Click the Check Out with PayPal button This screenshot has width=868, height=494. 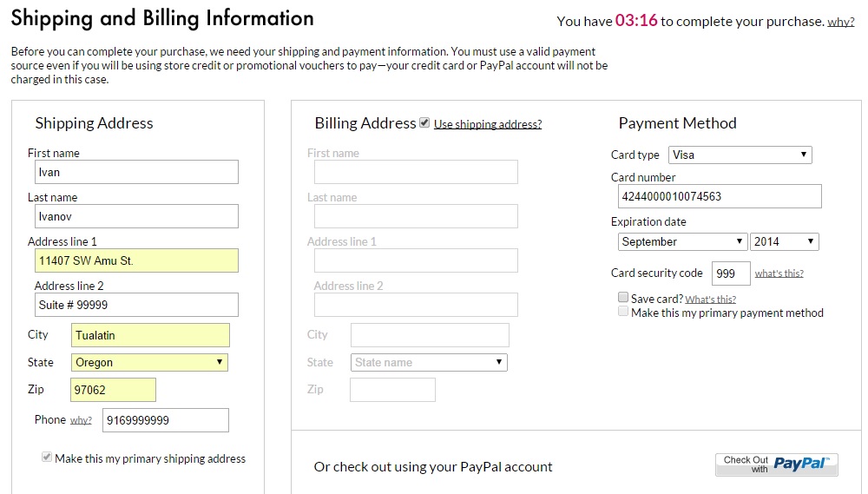777,464
